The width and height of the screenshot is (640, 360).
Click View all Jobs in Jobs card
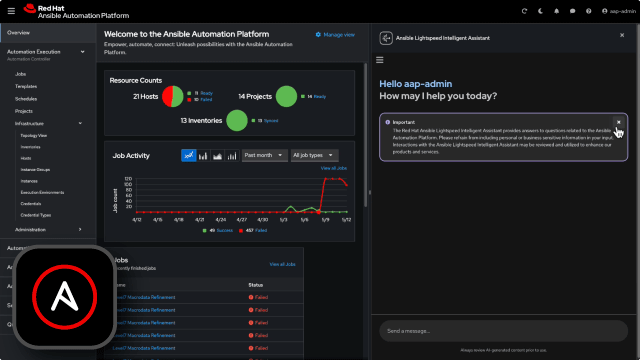tap(282, 264)
